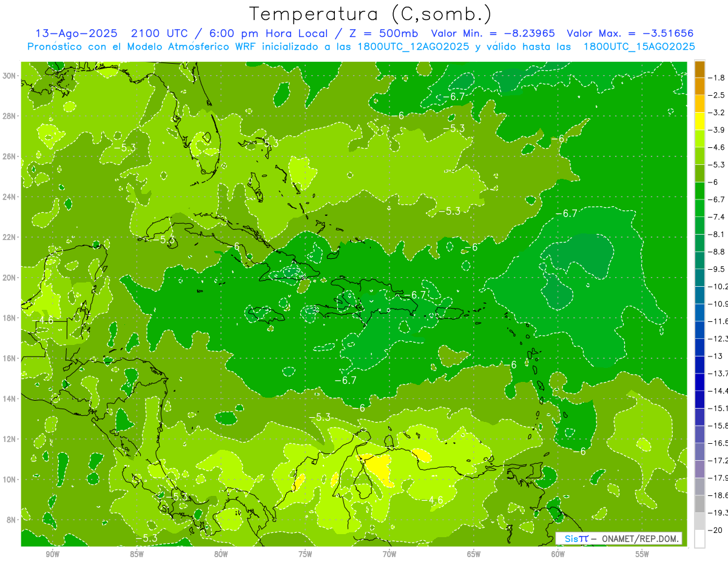Click the -6.7 contour label over Hispaniola near 19N
The image size is (728, 562).
(416, 295)
